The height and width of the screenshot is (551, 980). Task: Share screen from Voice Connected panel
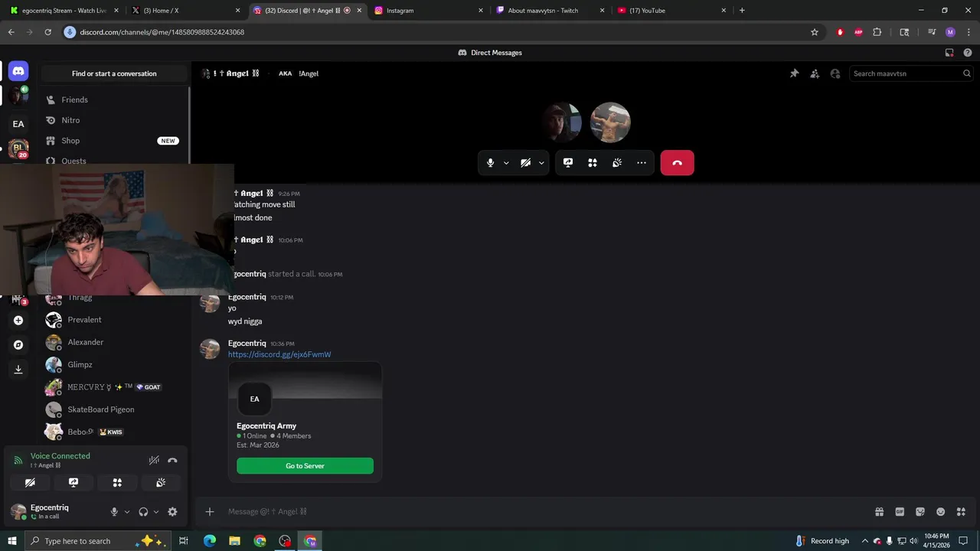(x=73, y=483)
